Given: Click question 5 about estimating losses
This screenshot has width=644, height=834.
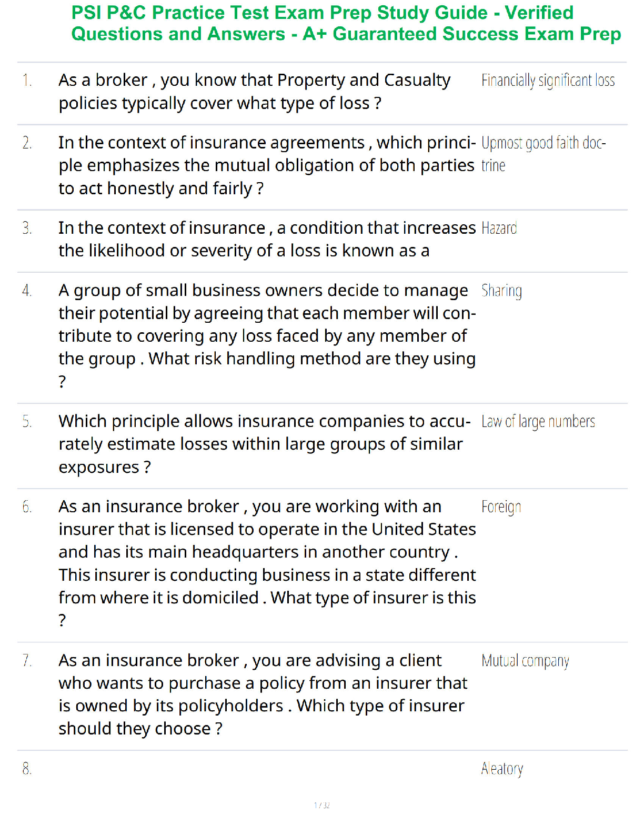Looking at the screenshot, I should [265, 444].
